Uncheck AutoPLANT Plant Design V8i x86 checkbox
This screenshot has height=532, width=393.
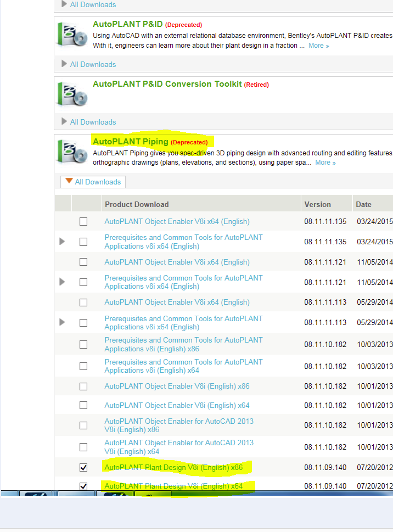click(x=83, y=468)
